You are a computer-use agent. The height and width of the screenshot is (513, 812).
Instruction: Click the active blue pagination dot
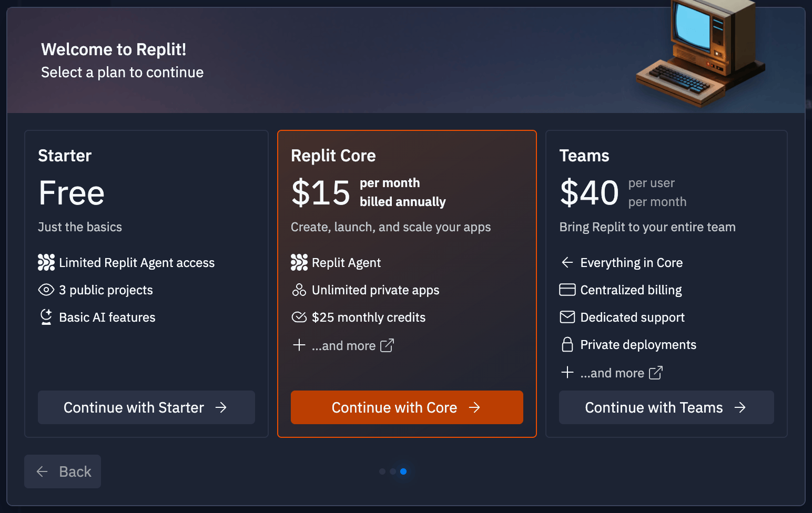click(x=403, y=471)
